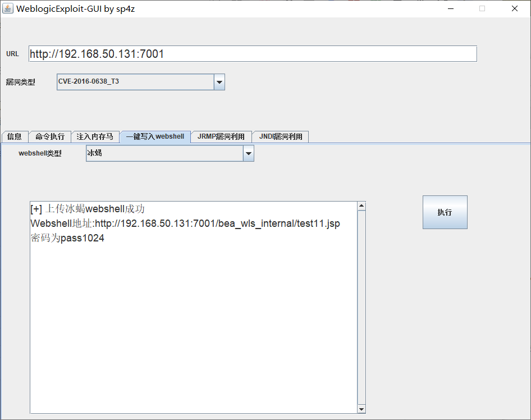Screen dimensions: 531x420
Task: Open the webshell类型 combo box showing 冰蝎
Action: [x=170, y=153]
